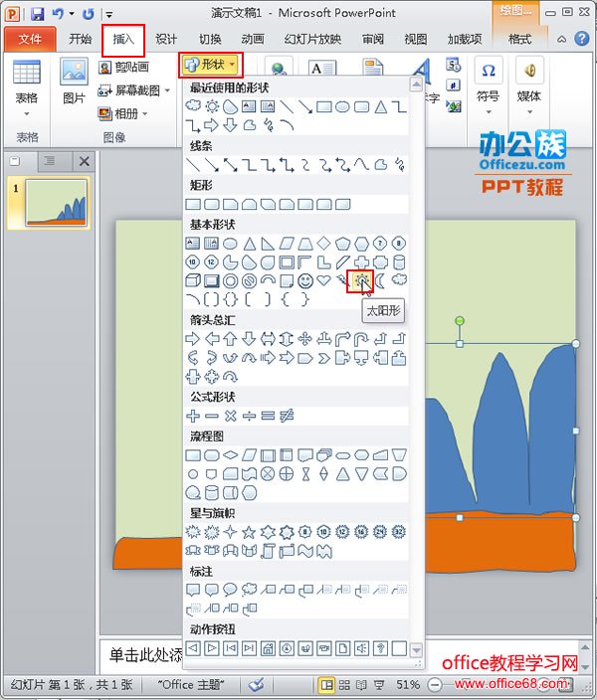Insert a Picture from file
This screenshot has height=700, width=597.
point(74,80)
